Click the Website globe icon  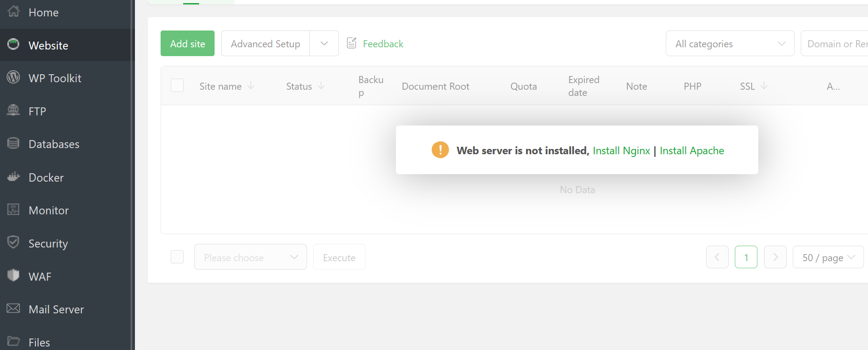14,44
